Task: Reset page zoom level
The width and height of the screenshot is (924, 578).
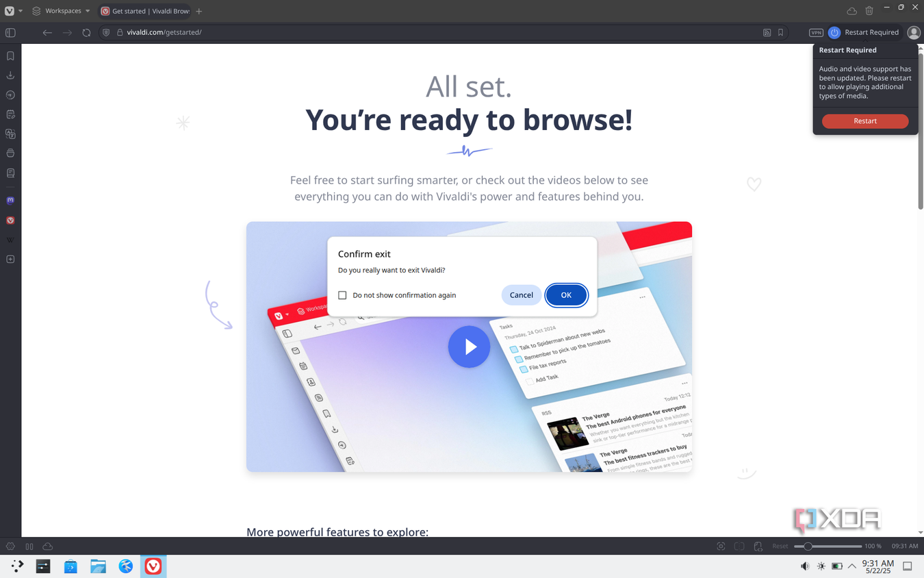Action: (x=780, y=546)
